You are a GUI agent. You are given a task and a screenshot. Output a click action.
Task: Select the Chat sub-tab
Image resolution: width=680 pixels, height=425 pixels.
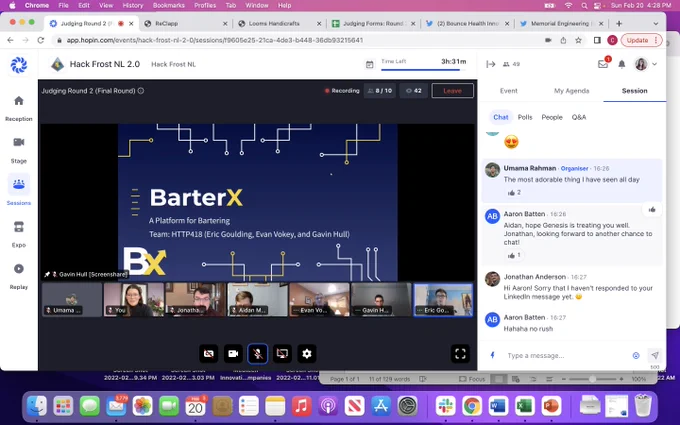point(500,117)
